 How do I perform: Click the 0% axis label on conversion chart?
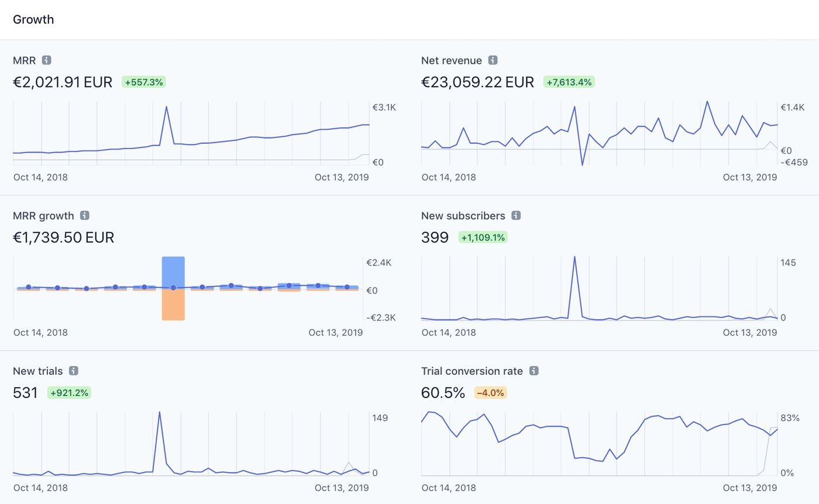pos(787,473)
